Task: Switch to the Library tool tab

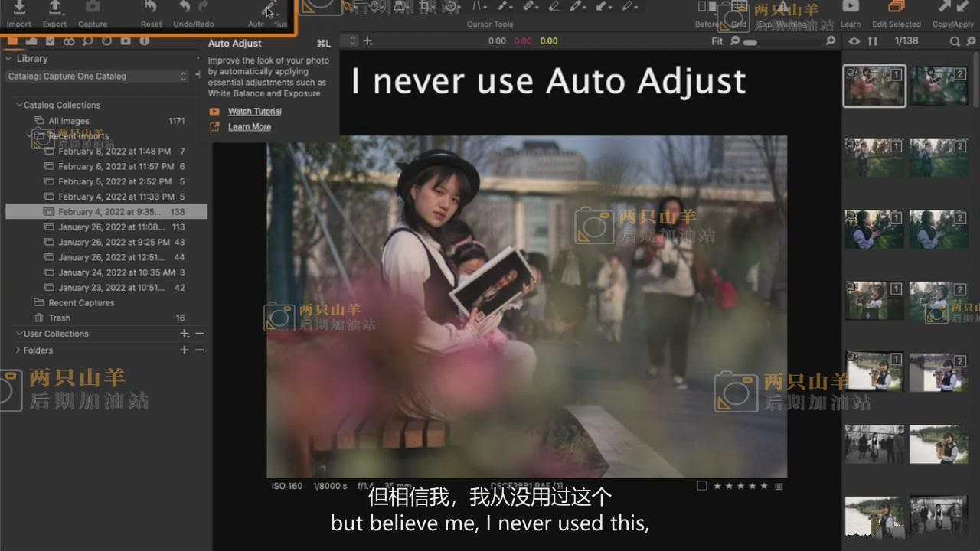Action: point(13,41)
